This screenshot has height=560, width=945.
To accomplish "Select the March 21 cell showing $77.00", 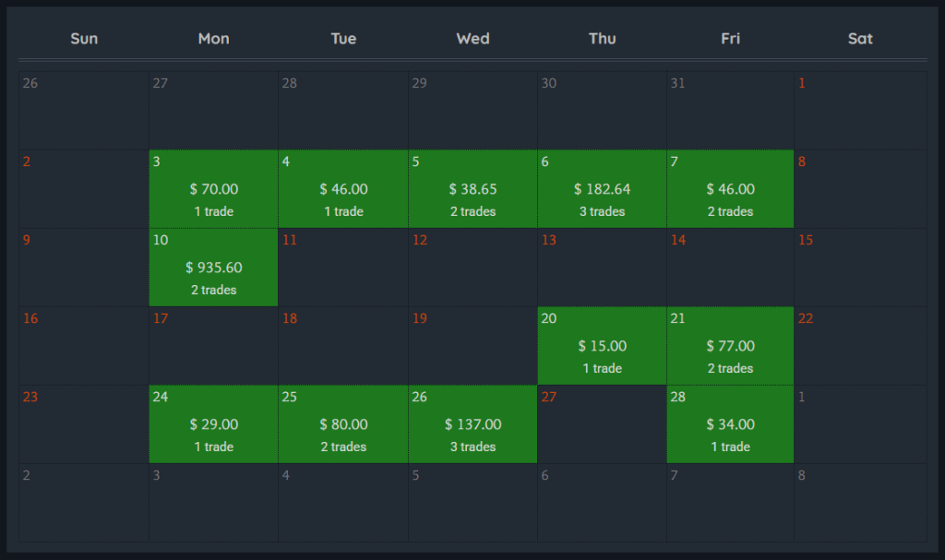I will point(730,346).
